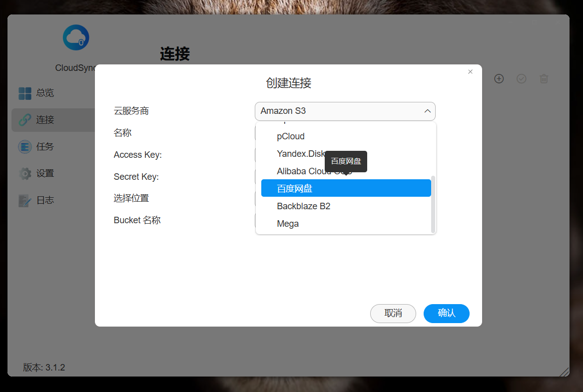
Task: Choose pCloud from the provider list
Action: point(346,136)
